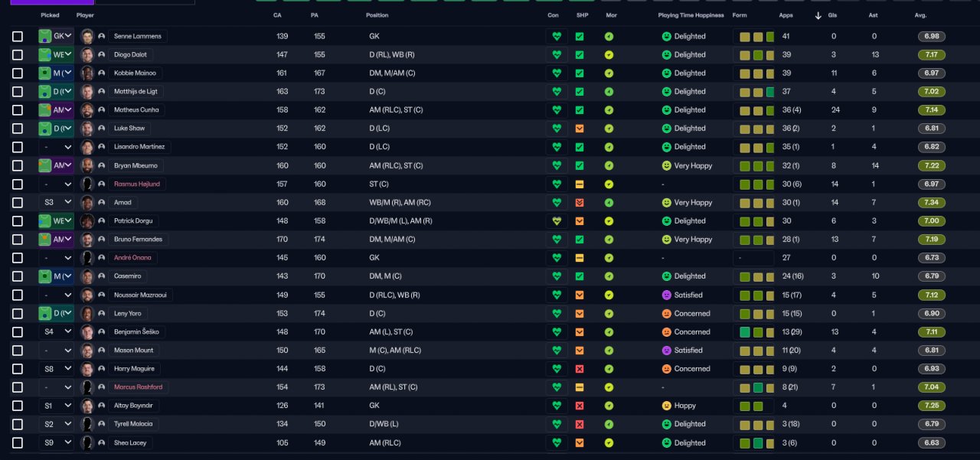
Task: Click the morale icon in Kobbie Mainoo's row
Action: pos(609,73)
